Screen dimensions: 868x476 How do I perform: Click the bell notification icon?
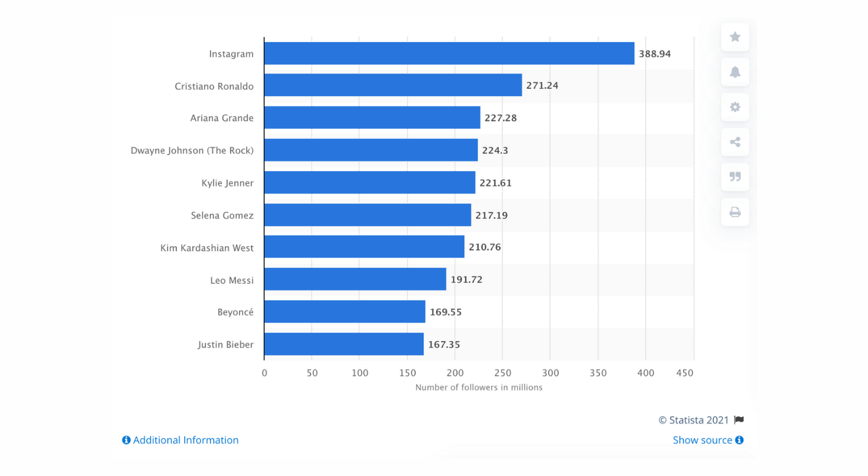[x=735, y=72]
